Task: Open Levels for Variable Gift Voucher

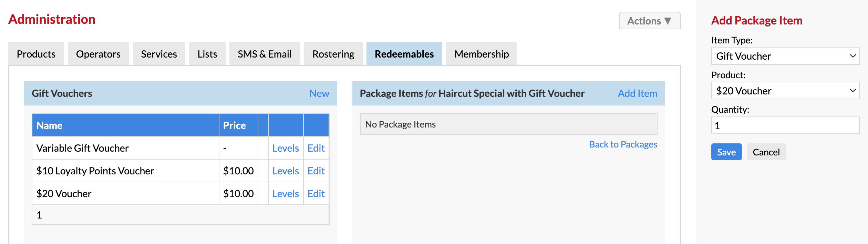Action: point(286,148)
